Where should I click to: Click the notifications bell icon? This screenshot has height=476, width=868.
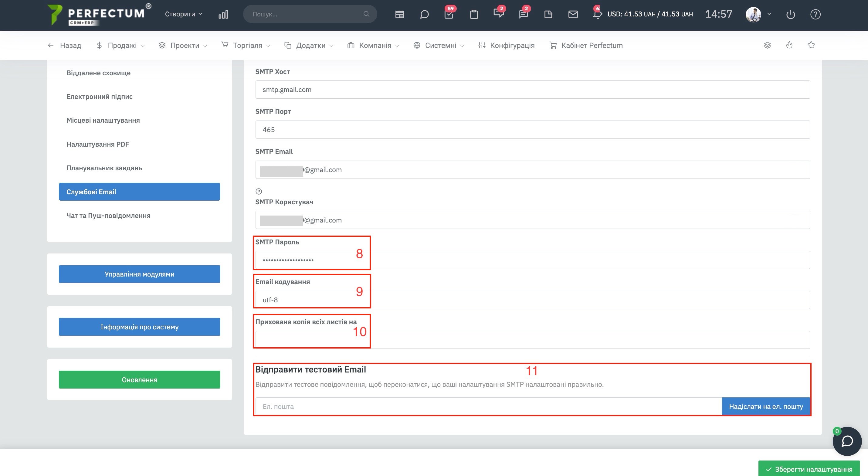pos(597,15)
